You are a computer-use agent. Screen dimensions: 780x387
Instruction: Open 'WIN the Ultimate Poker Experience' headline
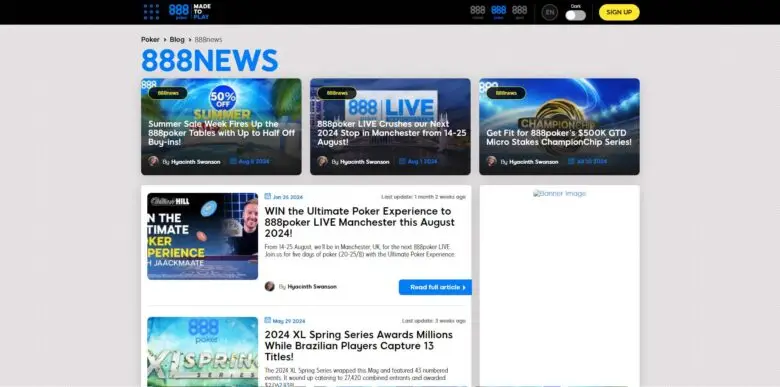360,222
